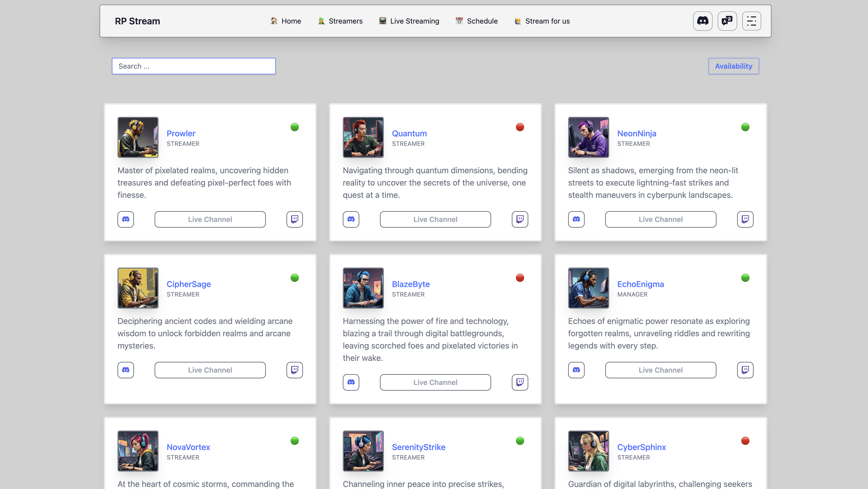Image resolution: width=868 pixels, height=489 pixels.
Task: Click CipherSage's avatar thumbnail
Action: pos(138,288)
